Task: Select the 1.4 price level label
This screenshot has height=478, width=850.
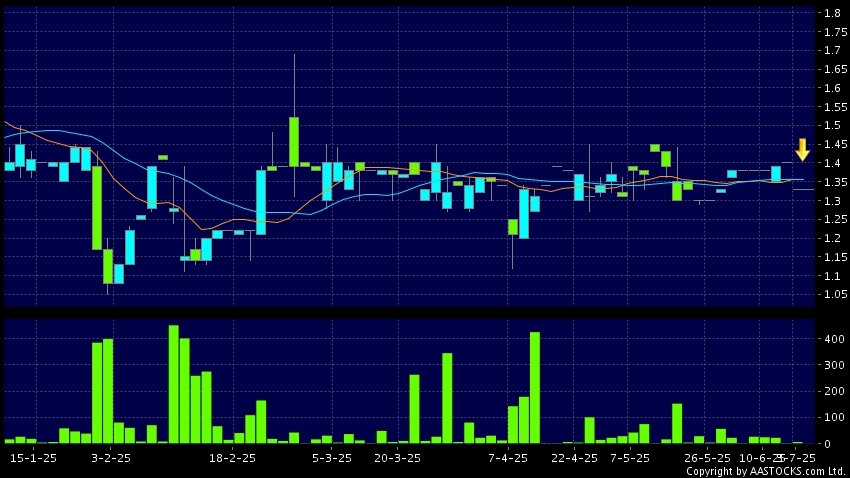Action: coord(833,163)
